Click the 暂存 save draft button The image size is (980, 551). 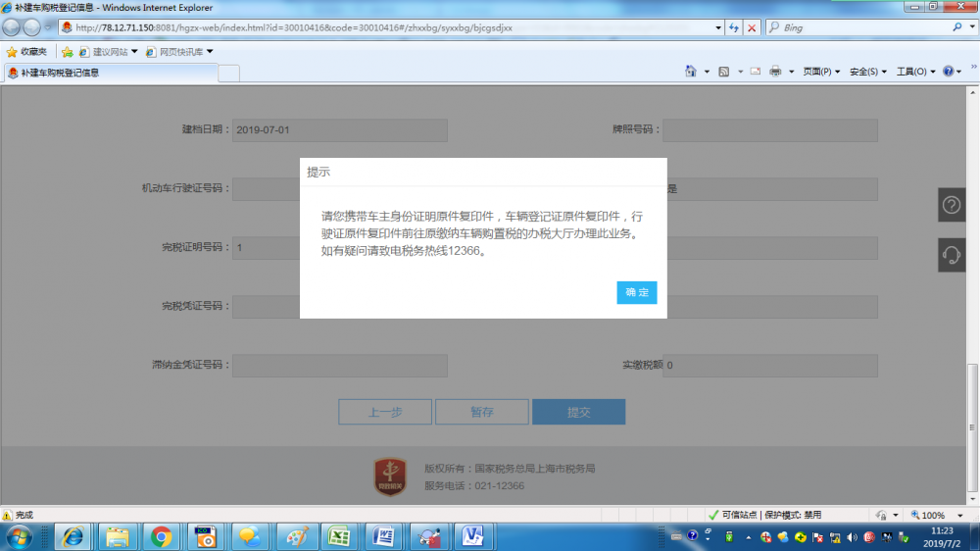(x=481, y=412)
